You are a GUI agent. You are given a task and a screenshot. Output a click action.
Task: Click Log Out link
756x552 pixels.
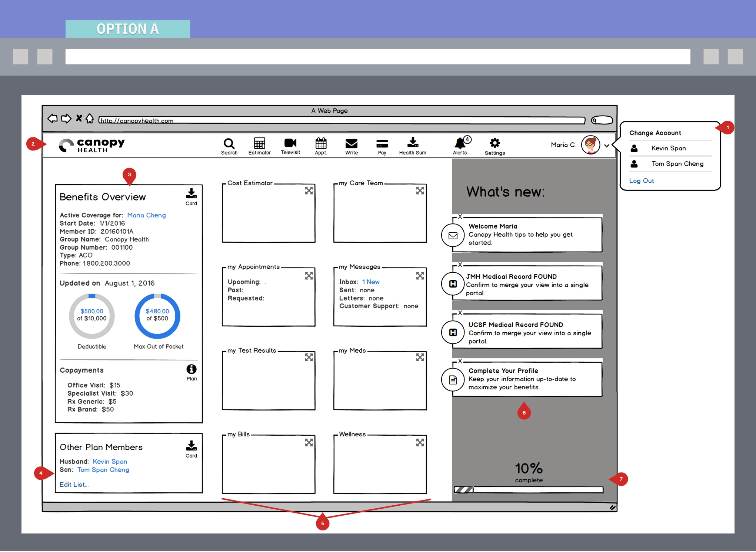tap(642, 181)
